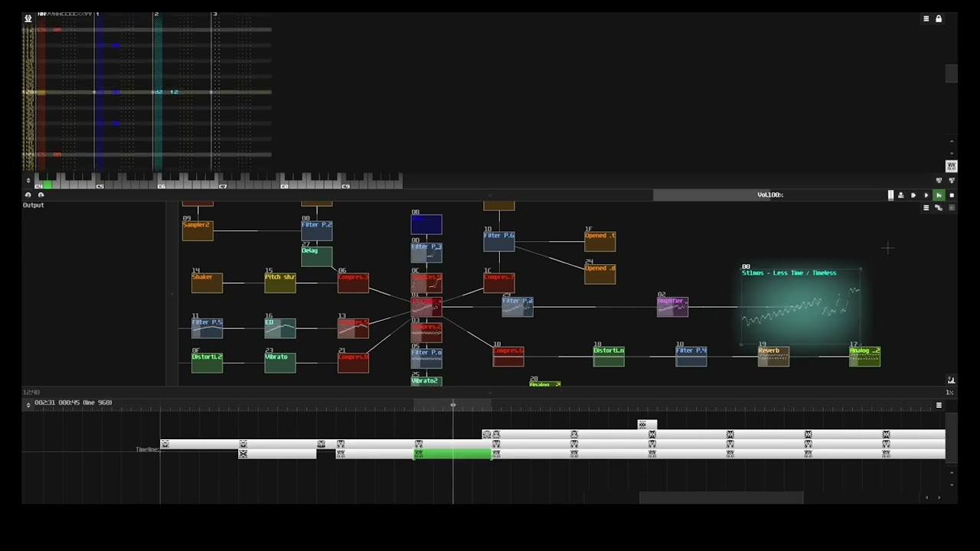Select the Compres.0 module
980x551 pixels.
[x=353, y=363]
